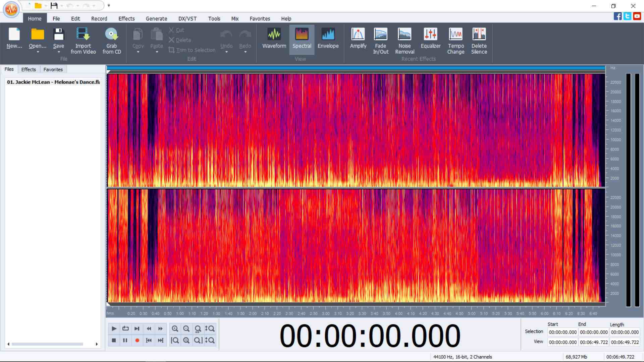
Task: Open the Effects ribbon tab
Action: 126,19
